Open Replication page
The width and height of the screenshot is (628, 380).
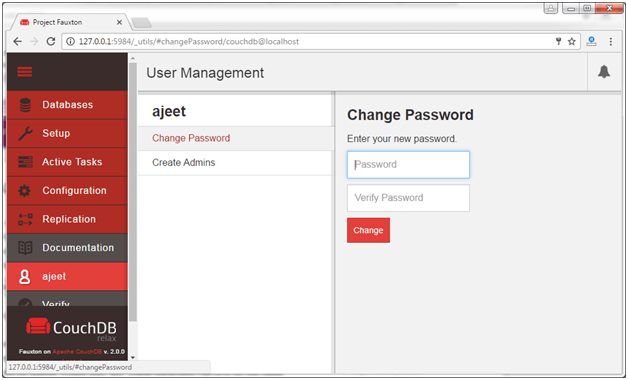tap(67, 219)
